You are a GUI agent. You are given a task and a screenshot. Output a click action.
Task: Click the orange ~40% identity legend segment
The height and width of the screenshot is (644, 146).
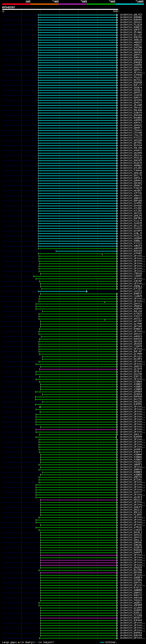45,4
